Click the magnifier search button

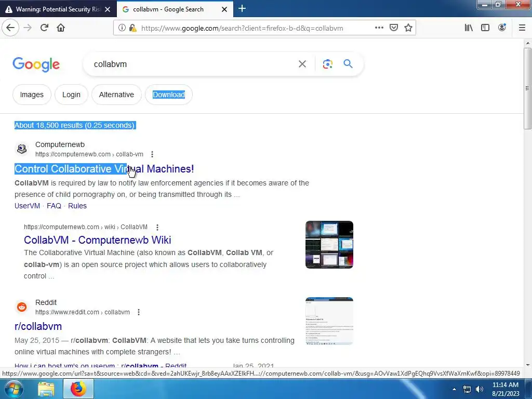pos(348,63)
